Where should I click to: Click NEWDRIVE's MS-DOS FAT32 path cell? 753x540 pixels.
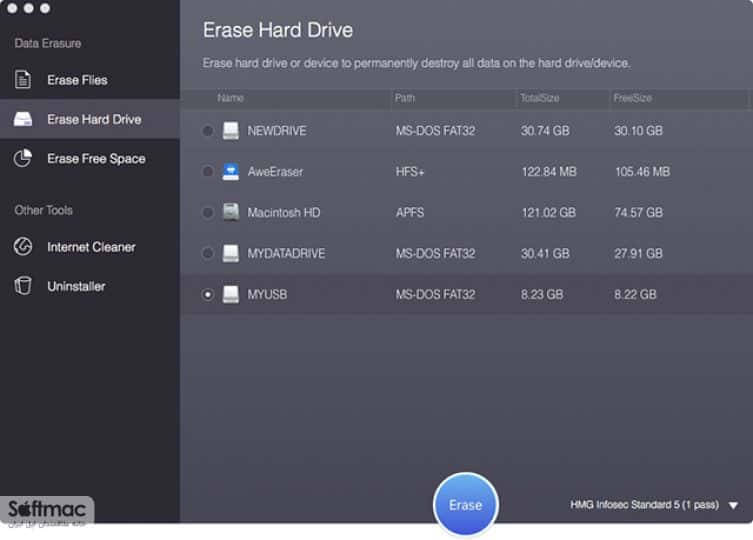[x=436, y=131]
